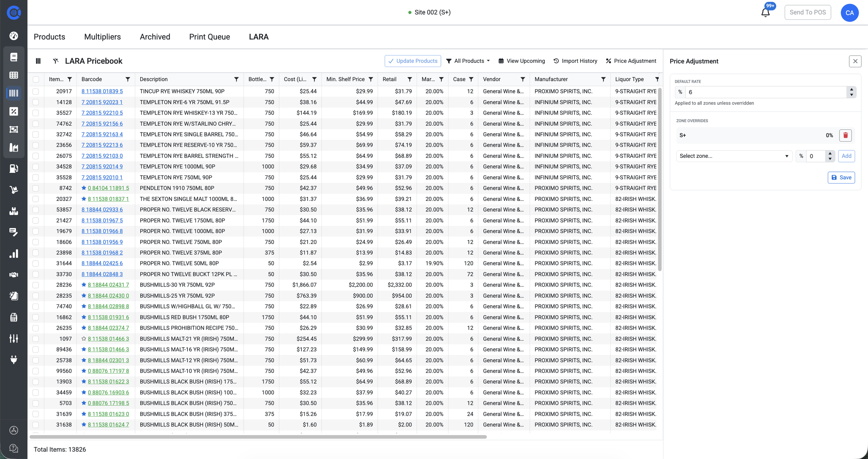Open the bar chart reports sidebar icon
Image resolution: width=868 pixels, height=459 pixels.
click(14, 254)
